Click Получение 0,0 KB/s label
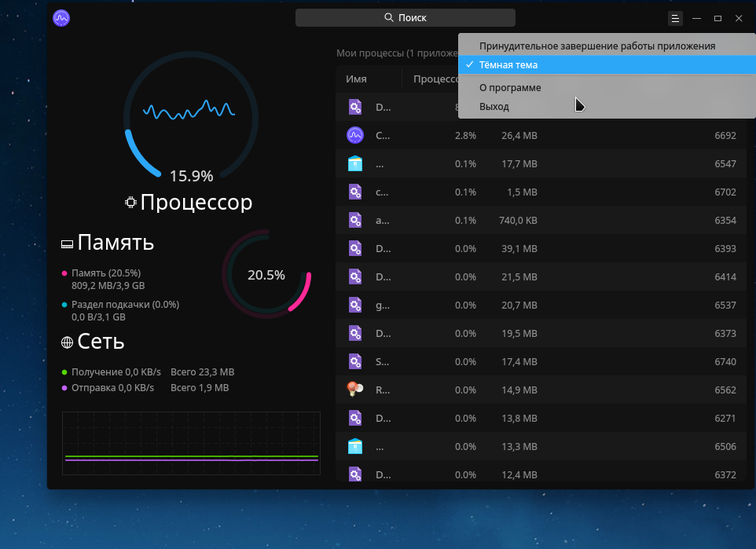 pyautogui.click(x=116, y=372)
